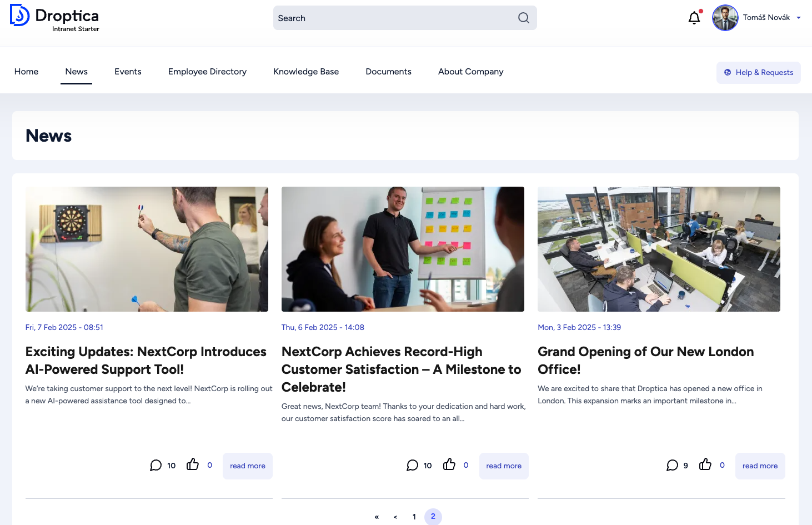Select page 1 in the pagination
The height and width of the screenshot is (525, 812).
pos(414,517)
